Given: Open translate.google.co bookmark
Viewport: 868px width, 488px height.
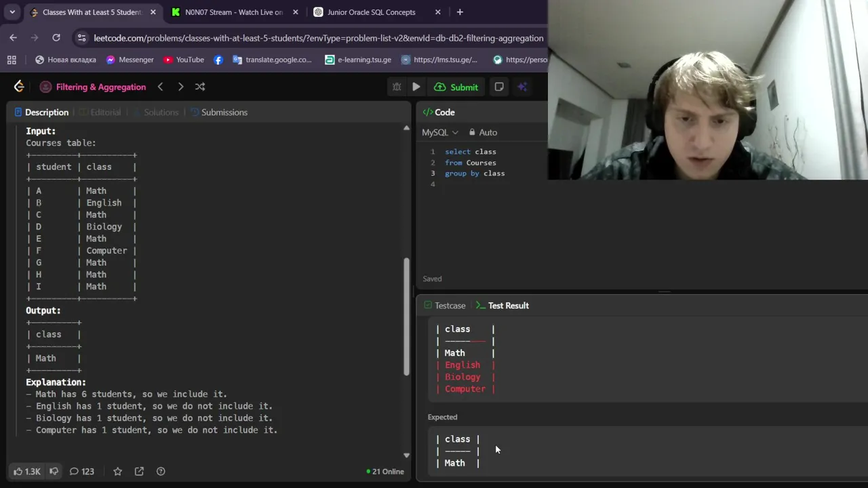Looking at the screenshot, I should click(272, 60).
